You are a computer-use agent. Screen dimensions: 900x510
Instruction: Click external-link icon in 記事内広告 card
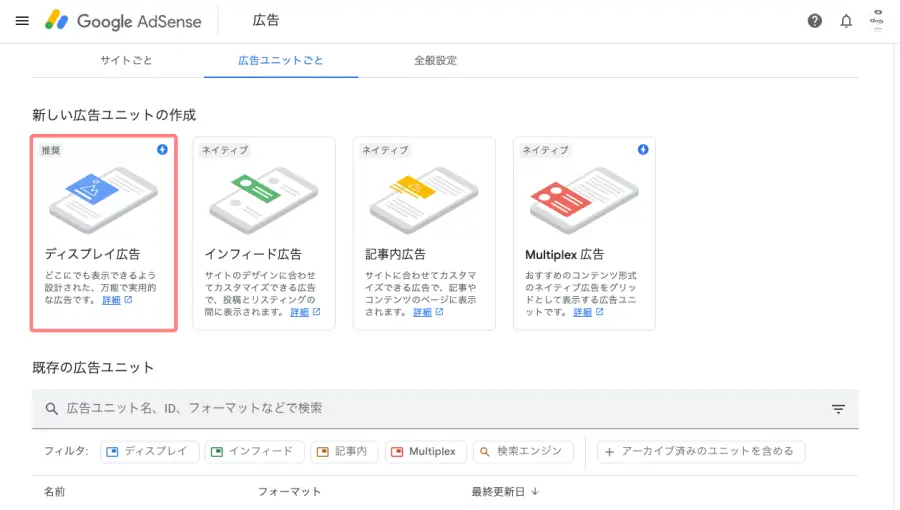point(439,312)
